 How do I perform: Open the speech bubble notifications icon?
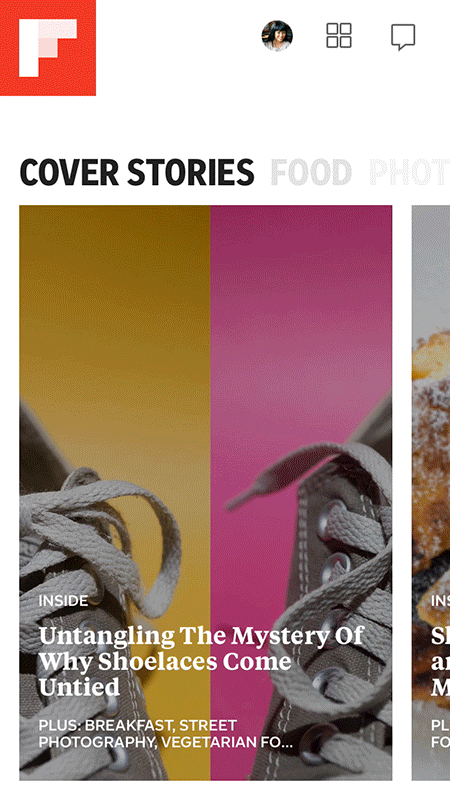(403, 37)
